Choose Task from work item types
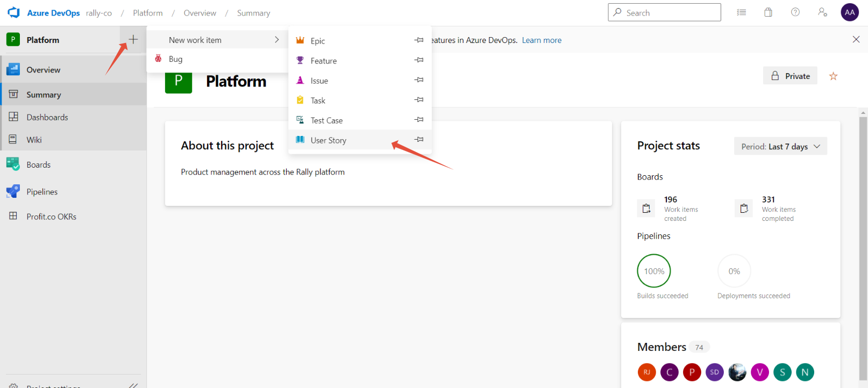Image resolution: width=868 pixels, height=388 pixels. pyautogui.click(x=360, y=100)
